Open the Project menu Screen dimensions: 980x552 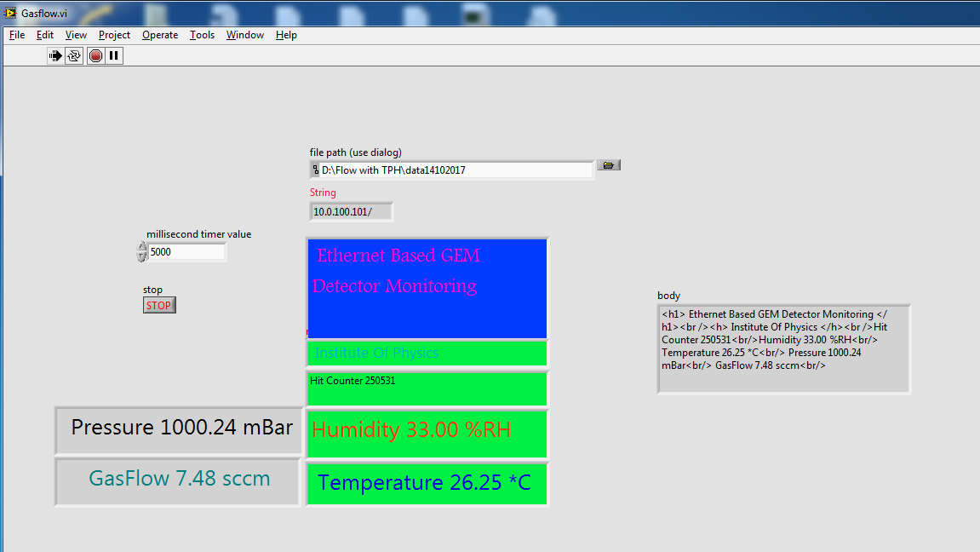(114, 35)
